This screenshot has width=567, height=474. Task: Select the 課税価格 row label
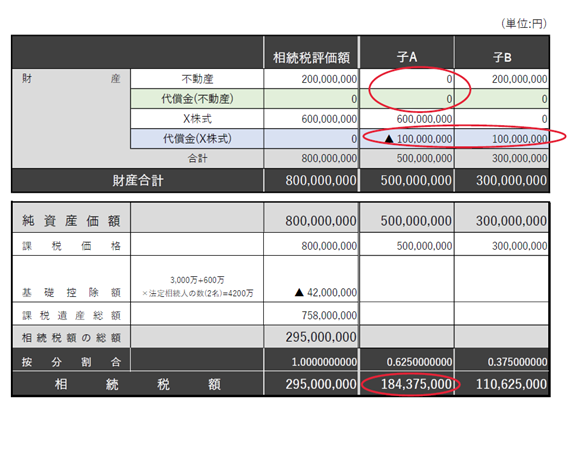tap(71, 246)
